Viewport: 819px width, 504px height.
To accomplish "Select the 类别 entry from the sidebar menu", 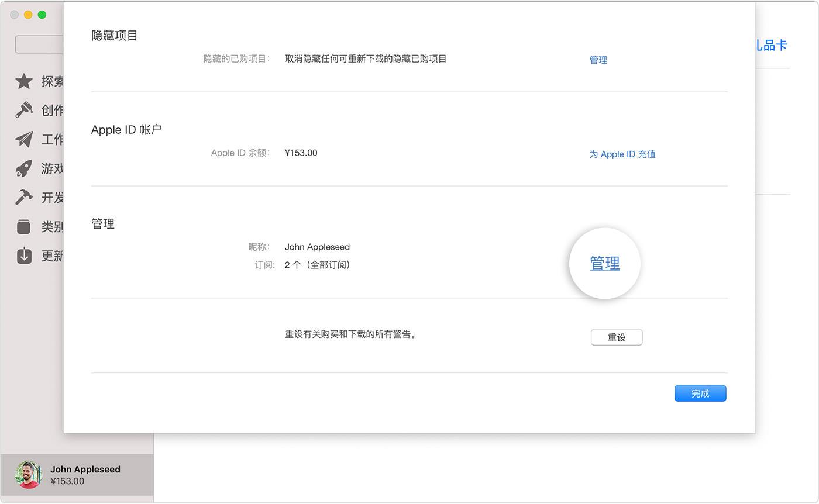I will 53,227.
